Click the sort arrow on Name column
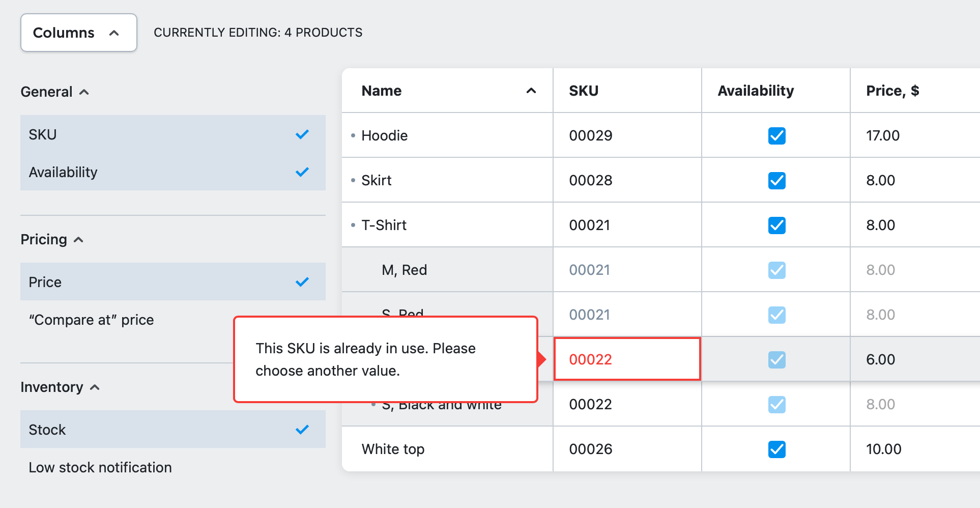This screenshot has width=980, height=508. click(531, 91)
